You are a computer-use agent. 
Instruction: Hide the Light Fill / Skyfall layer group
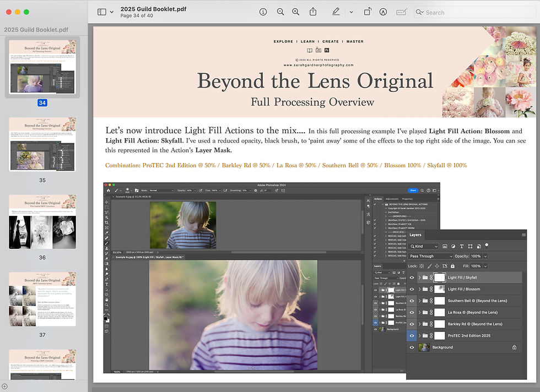coord(412,277)
